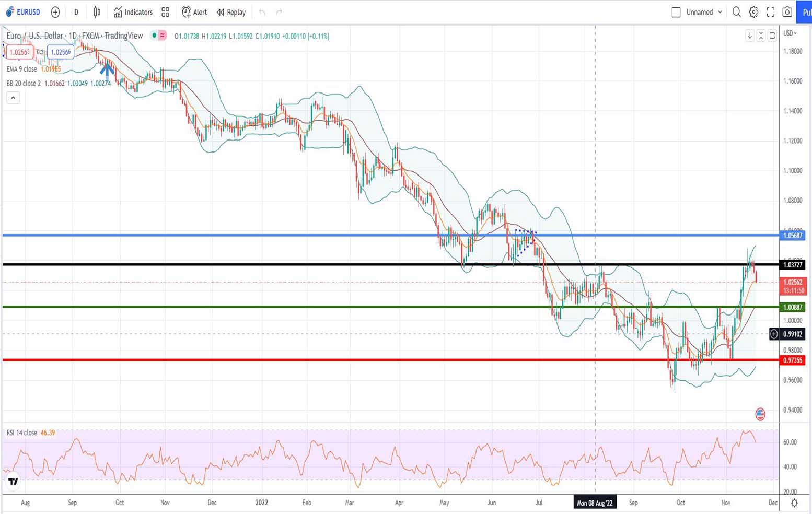Click the Alert button
Viewport: 812px width, 514px height.
coord(194,12)
